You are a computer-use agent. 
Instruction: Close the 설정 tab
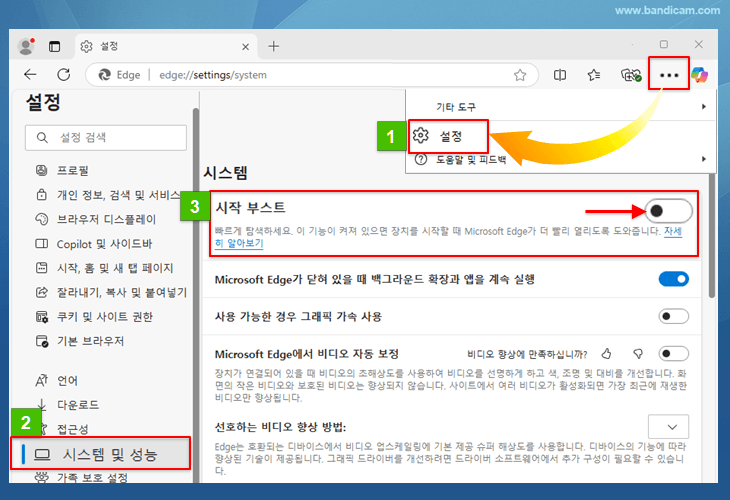click(x=245, y=47)
